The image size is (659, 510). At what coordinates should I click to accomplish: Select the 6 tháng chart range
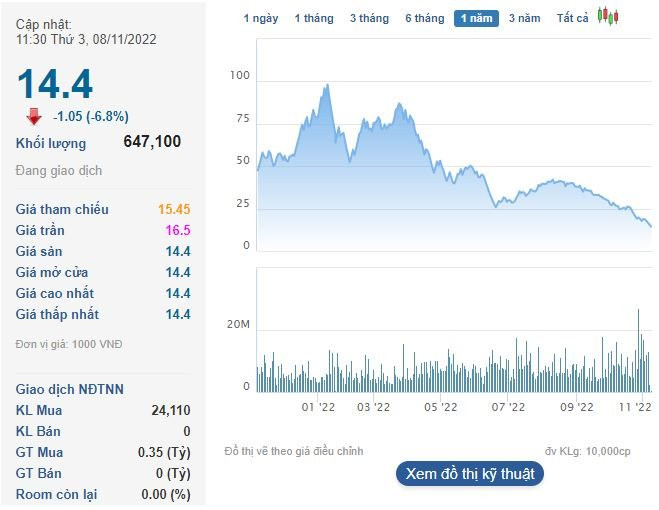[x=424, y=18]
